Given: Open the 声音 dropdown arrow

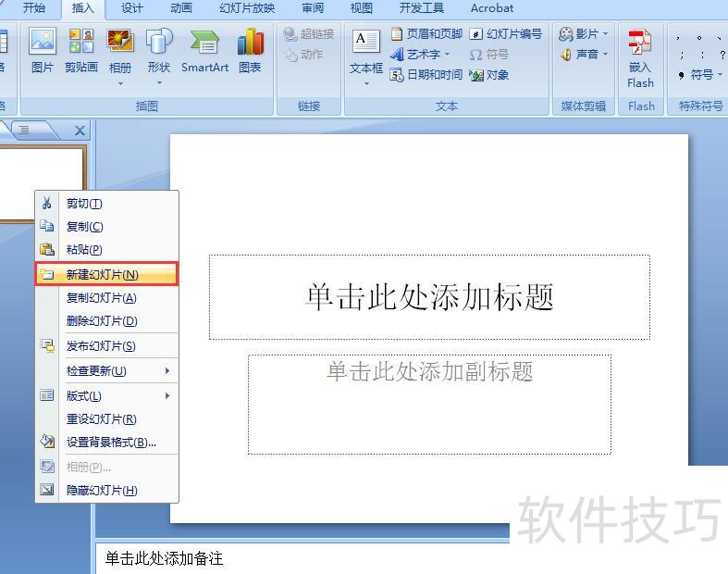Looking at the screenshot, I should (605, 55).
